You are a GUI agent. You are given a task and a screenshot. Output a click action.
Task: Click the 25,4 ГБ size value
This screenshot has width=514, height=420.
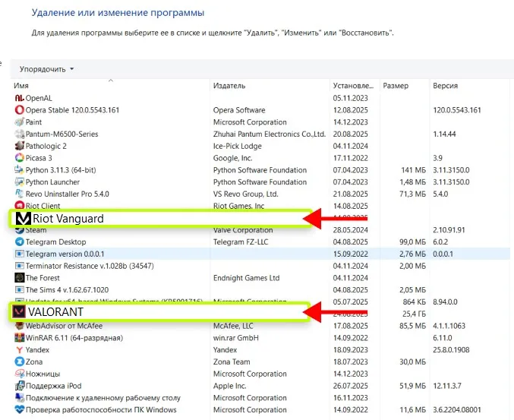(x=414, y=314)
